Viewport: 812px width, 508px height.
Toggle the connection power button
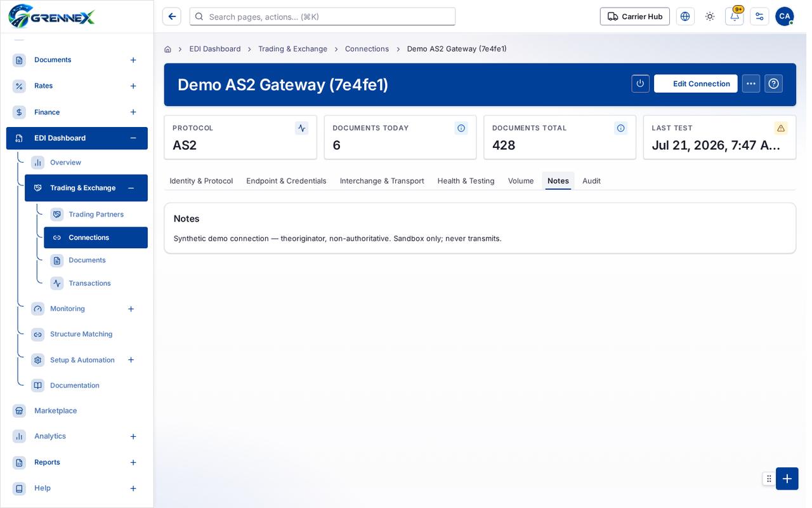pyautogui.click(x=640, y=84)
